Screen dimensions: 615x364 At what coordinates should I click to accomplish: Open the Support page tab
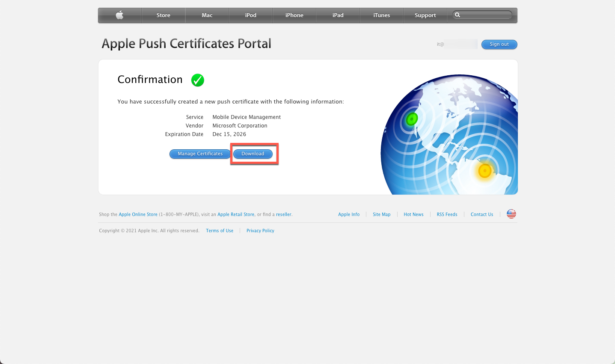pyautogui.click(x=425, y=15)
